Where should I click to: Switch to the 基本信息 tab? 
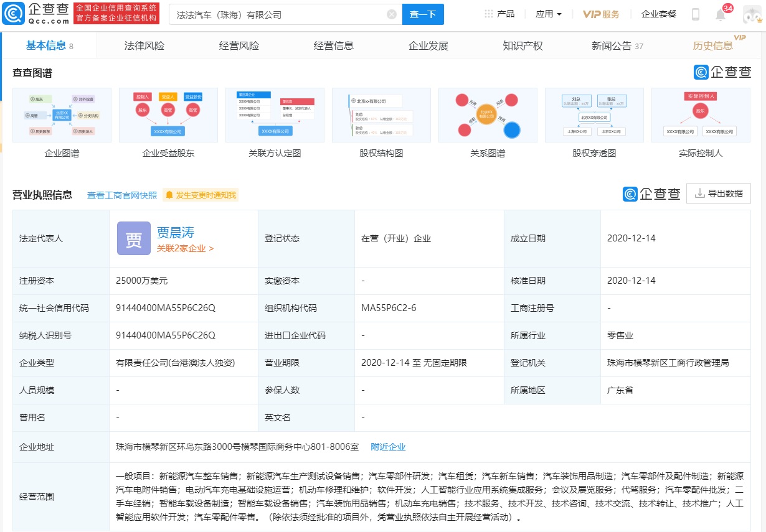(50, 45)
